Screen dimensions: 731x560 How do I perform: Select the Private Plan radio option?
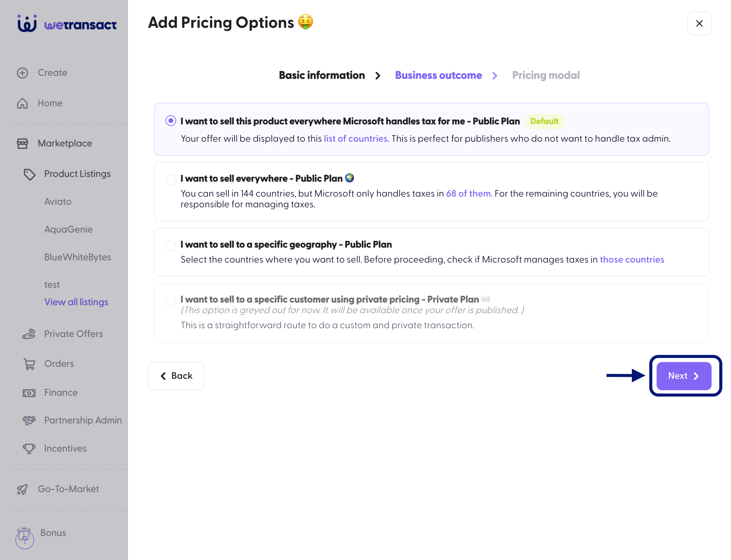click(171, 301)
